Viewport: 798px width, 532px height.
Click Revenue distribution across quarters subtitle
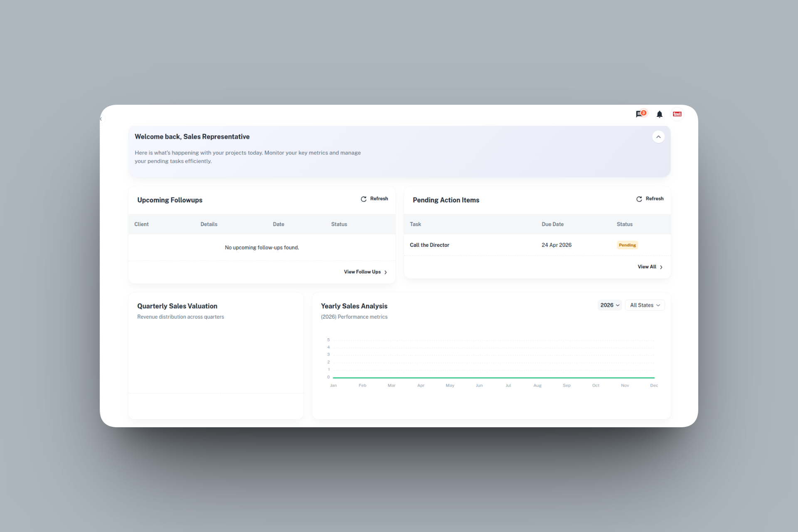pos(180,317)
